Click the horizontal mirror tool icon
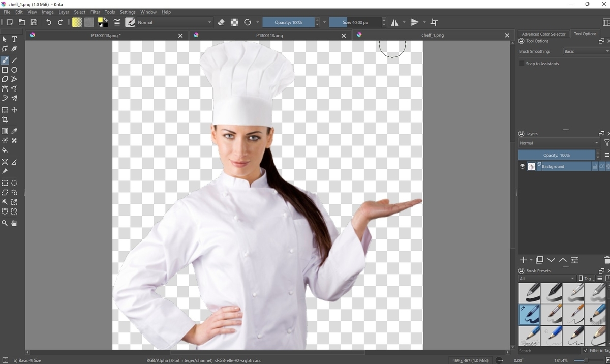The width and height of the screenshot is (610, 364). [394, 22]
